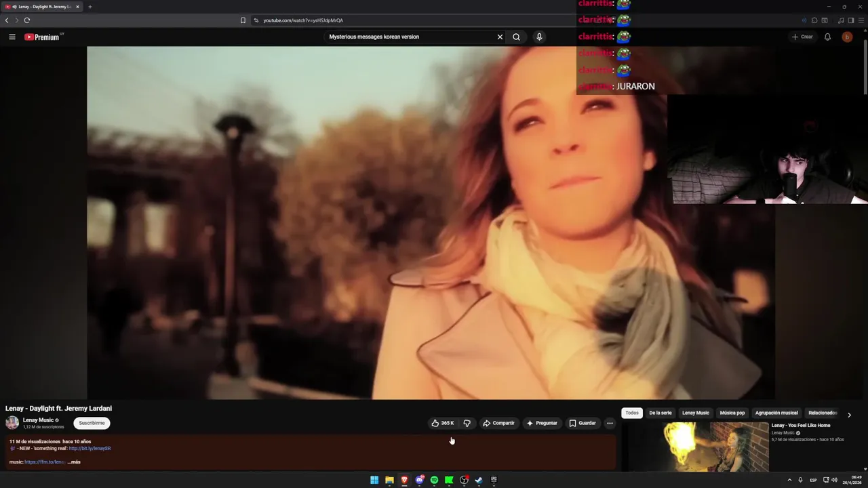Open Brave browser taskbar icon
Screen dimensions: 868x488
click(404, 480)
